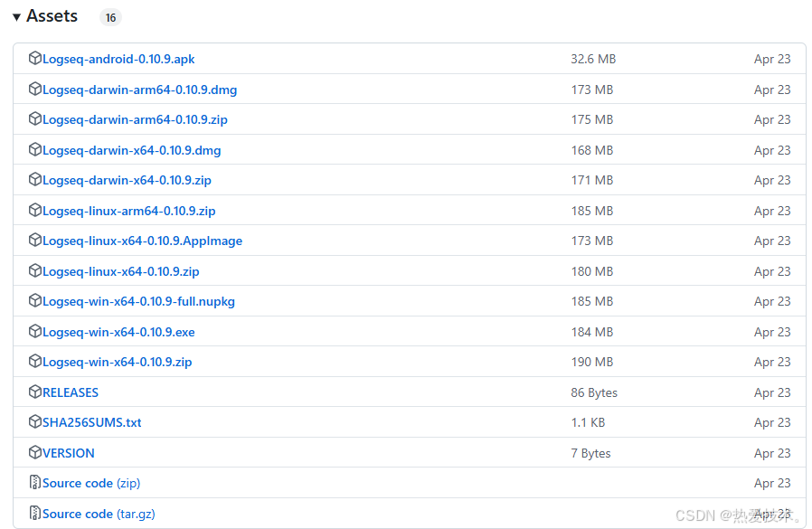Open the VERSION file link
Screen dimensions: 812x529
pos(69,453)
